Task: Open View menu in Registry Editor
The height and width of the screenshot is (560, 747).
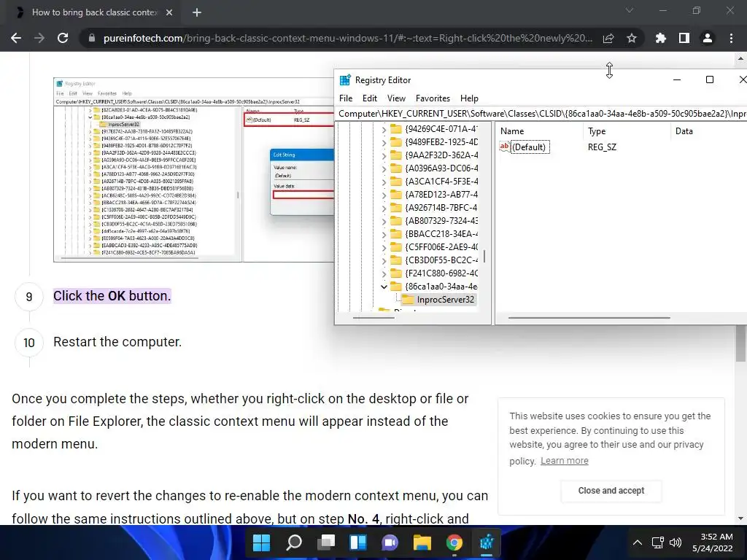Action: (396, 98)
